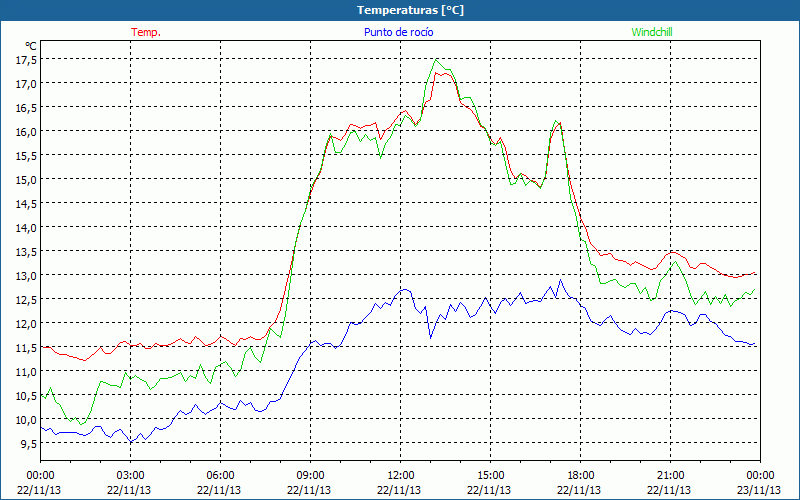Click the 14,0 y-axis value
This screenshot has height=500, width=800.
pyautogui.click(x=27, y=228)
